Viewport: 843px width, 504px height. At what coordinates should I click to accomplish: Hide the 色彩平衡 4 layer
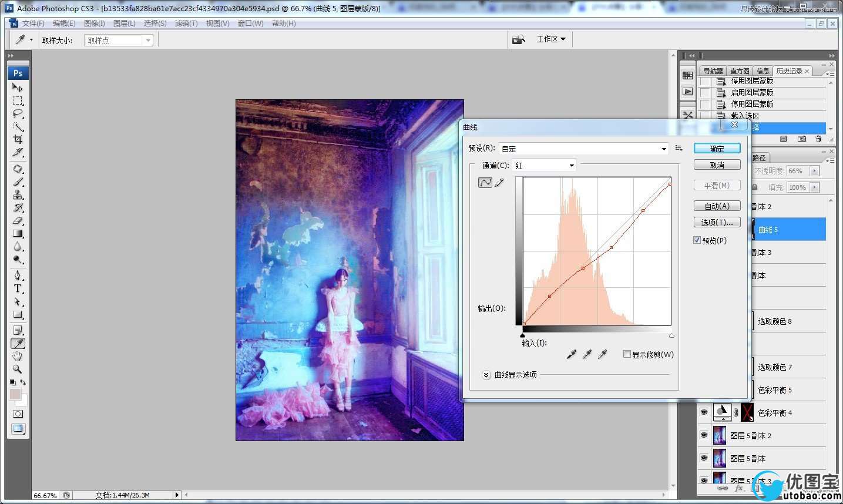click(x=704, y=413)
